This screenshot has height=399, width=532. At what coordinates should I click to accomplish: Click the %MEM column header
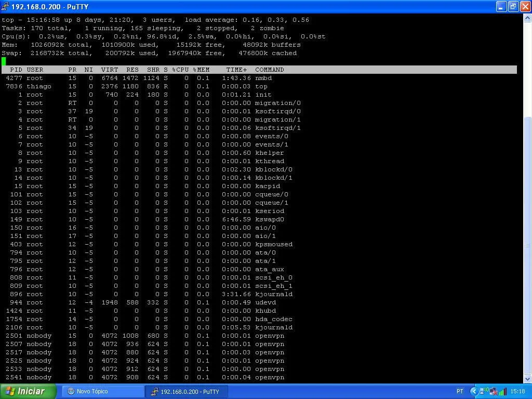point(201,70)
